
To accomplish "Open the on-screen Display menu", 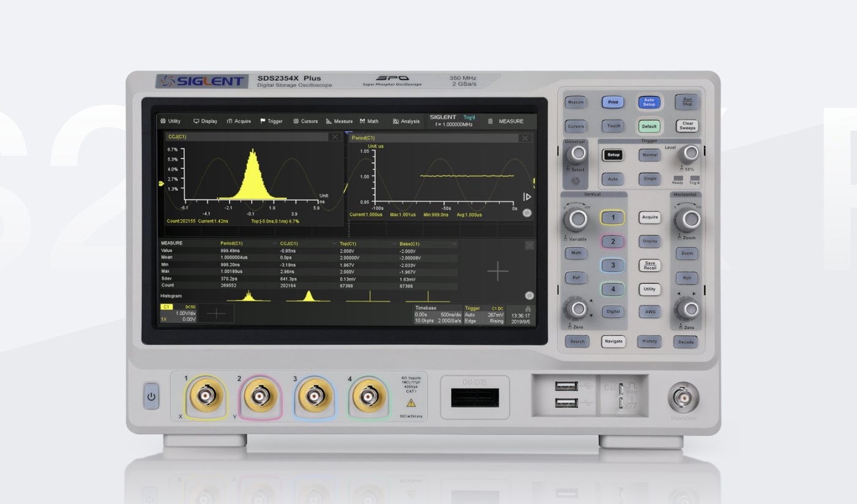I will tap(206, 121).
